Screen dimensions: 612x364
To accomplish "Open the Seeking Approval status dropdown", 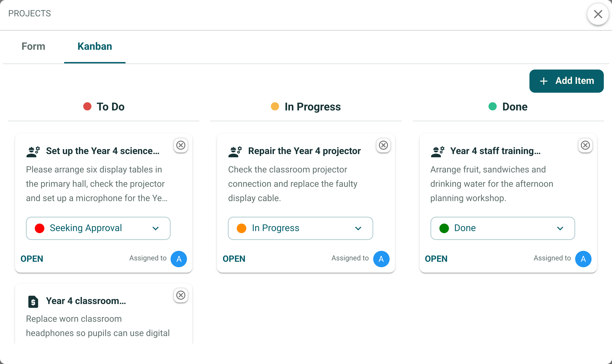I will 98,228.
